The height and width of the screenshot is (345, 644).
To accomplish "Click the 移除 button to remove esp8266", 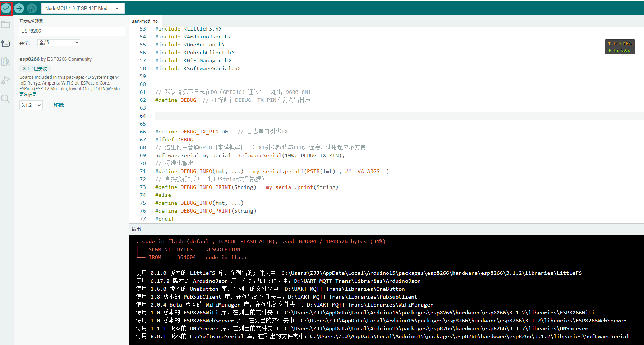I will (x=59, y=105).
